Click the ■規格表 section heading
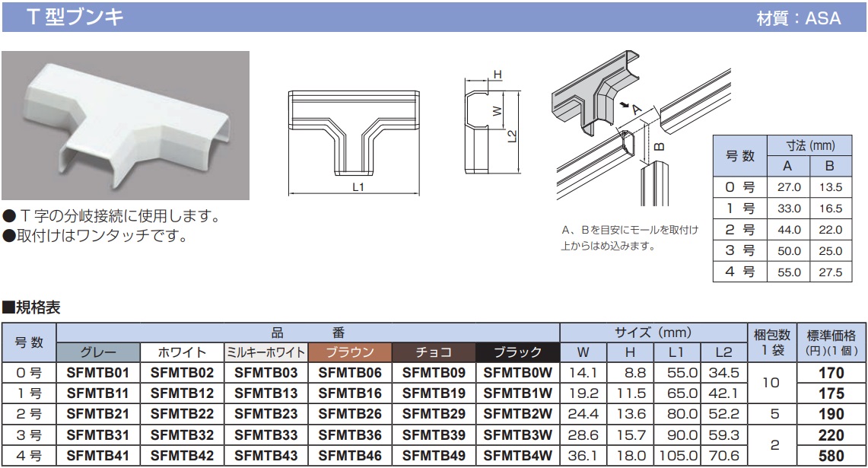 coord(32,308)
